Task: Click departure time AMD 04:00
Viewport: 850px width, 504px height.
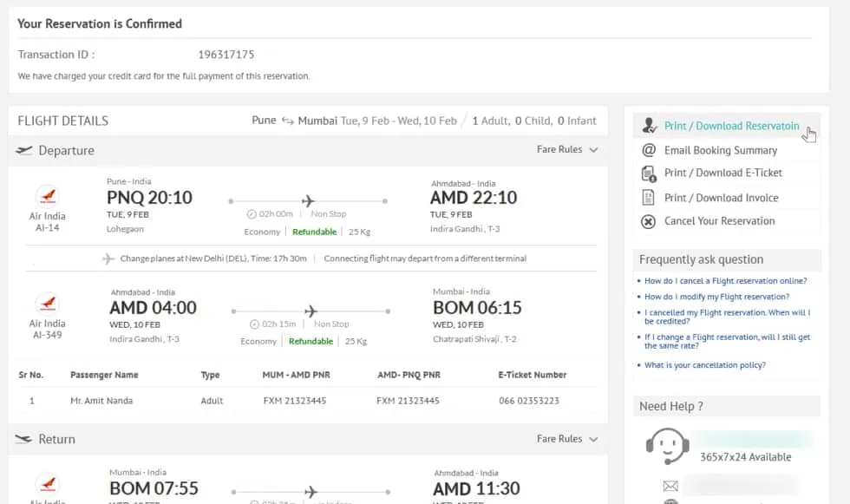Action: click(153, 308)
